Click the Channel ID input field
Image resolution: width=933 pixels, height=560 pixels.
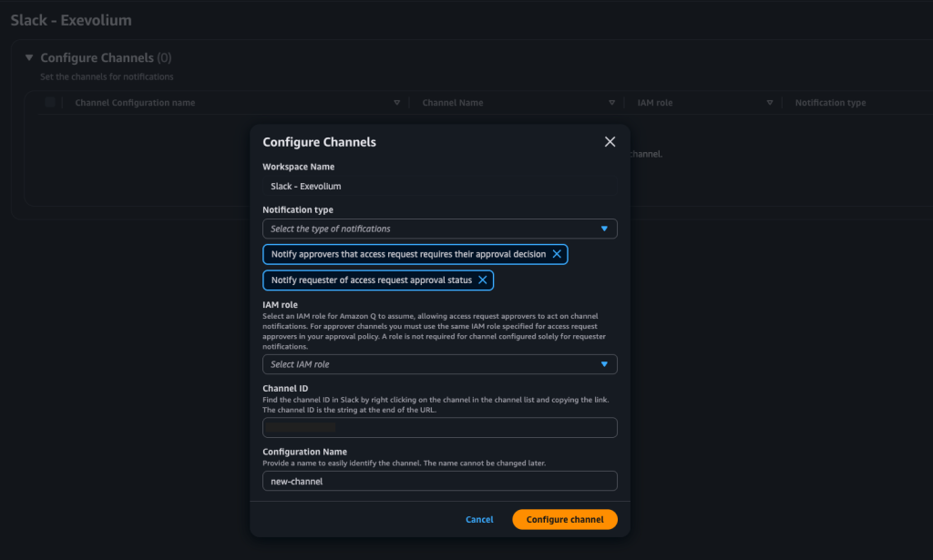click(439, 427)
